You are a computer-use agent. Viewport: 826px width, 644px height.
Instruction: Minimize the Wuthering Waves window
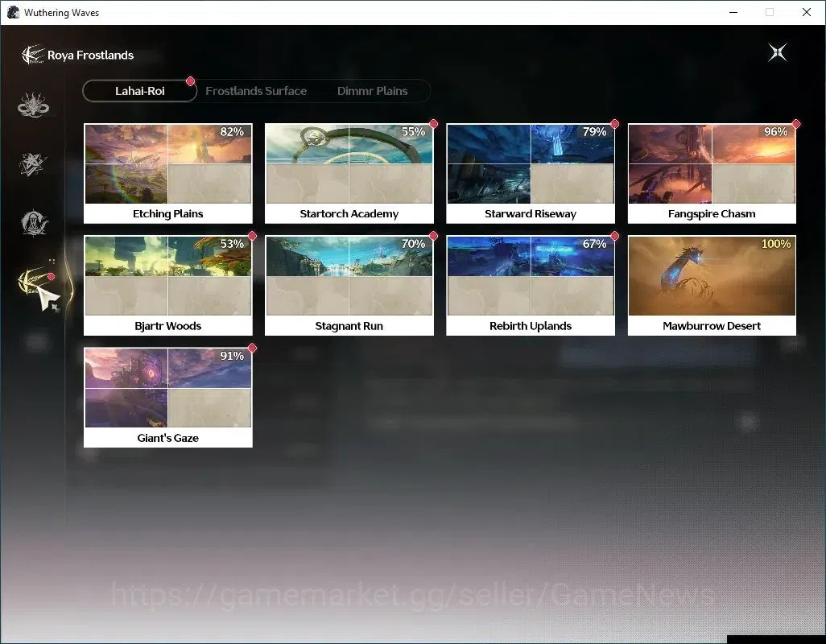click(733, 12)
